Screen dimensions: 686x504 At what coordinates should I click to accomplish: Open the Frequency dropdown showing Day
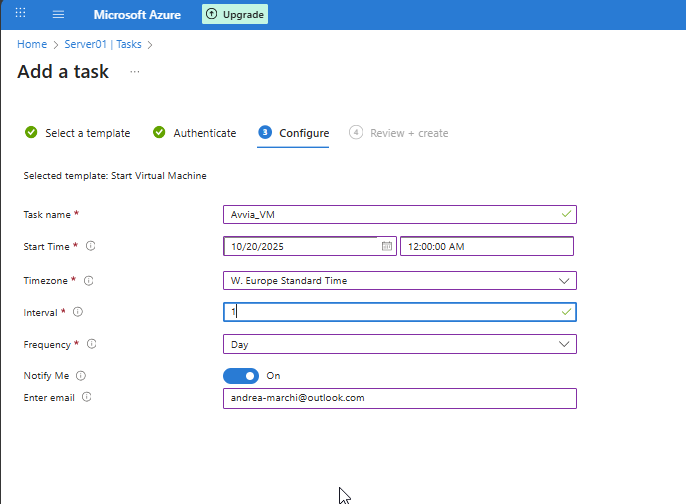coord(400,344)
